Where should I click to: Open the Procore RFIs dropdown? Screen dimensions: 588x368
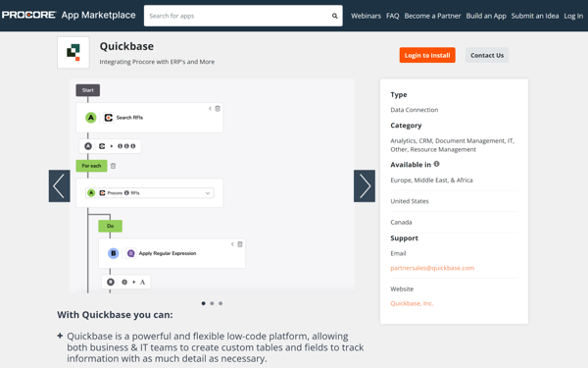click(150, 193)
